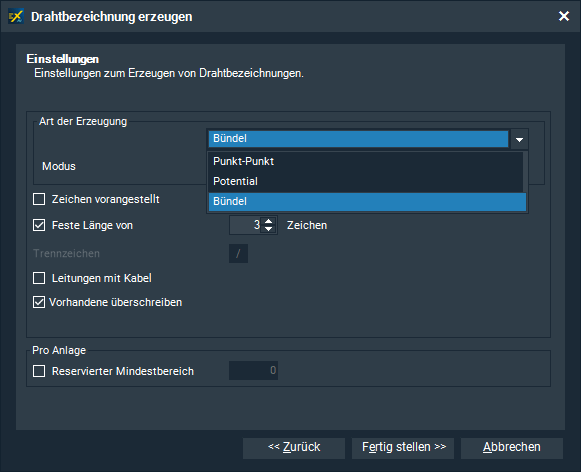Choose Bündel in the dropdown list
Screen dimensions: 581x472
(x=367, y=202)
